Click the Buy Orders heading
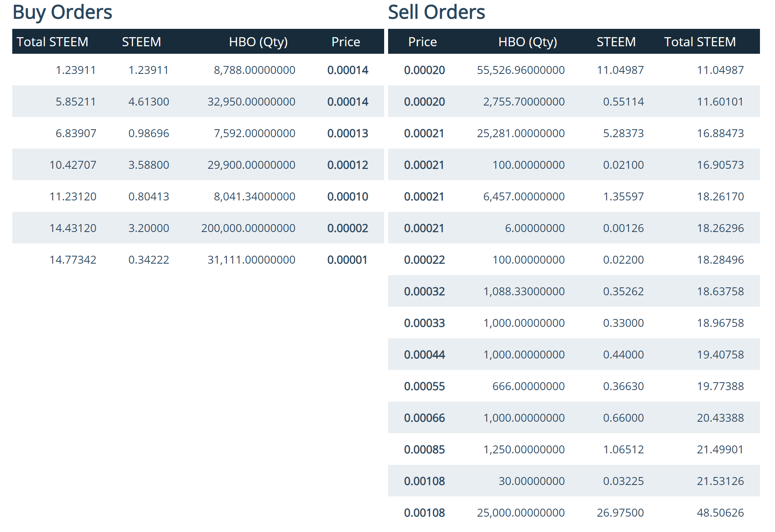Image resolution: width=775 pixels, height=532 pixels. [62, 12]
